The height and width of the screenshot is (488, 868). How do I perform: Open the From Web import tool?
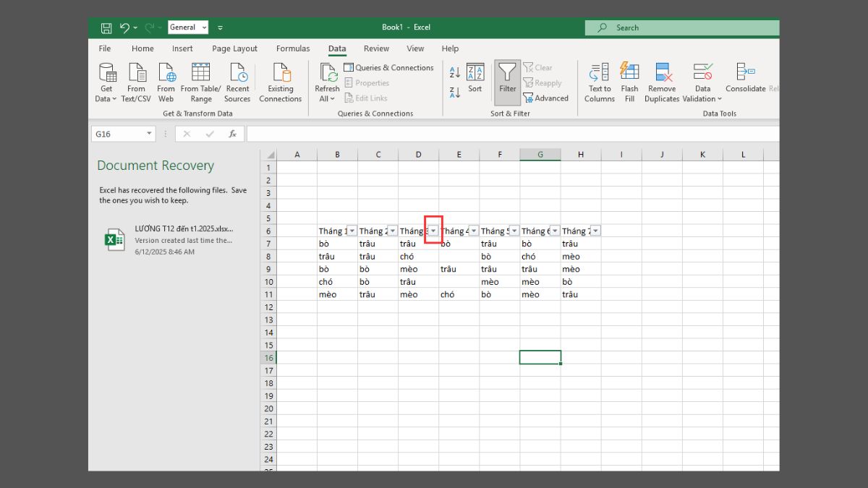[166, 81]
